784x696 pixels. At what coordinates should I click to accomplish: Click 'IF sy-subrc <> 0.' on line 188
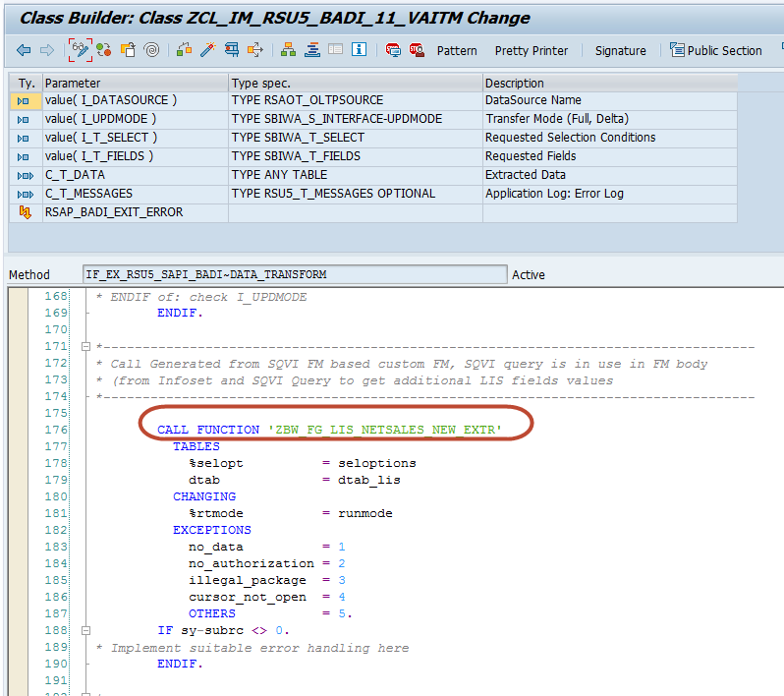pos(223,630)
